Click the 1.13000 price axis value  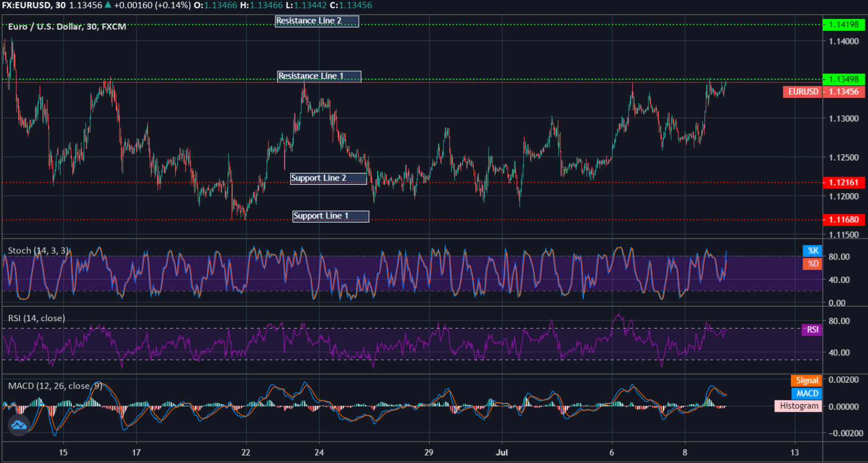click(x=844, y=119)
